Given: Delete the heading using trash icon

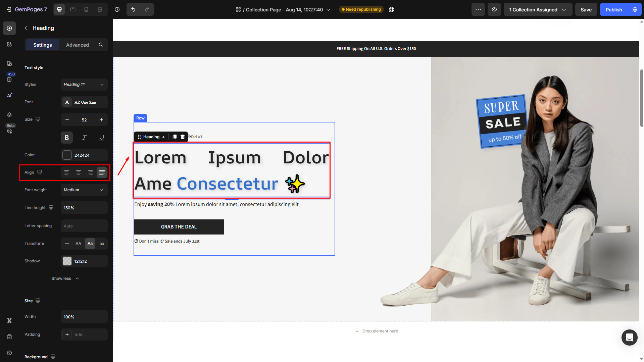Looking at the screenshot, I should click(183, 137).
